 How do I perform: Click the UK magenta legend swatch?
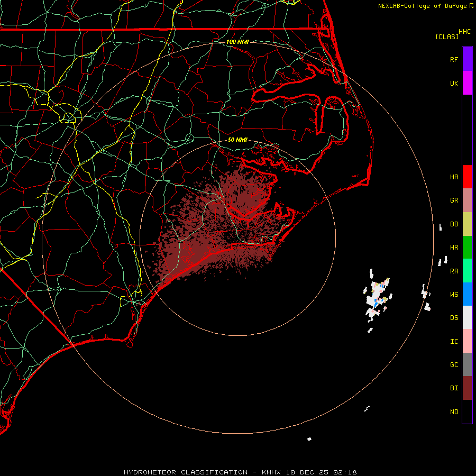tap(467, 83)
